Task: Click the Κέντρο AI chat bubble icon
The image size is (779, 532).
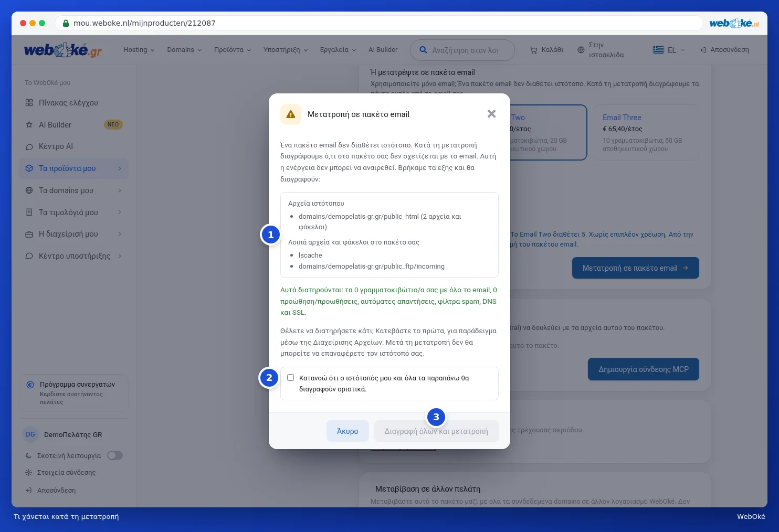Action: click(29, 147)
